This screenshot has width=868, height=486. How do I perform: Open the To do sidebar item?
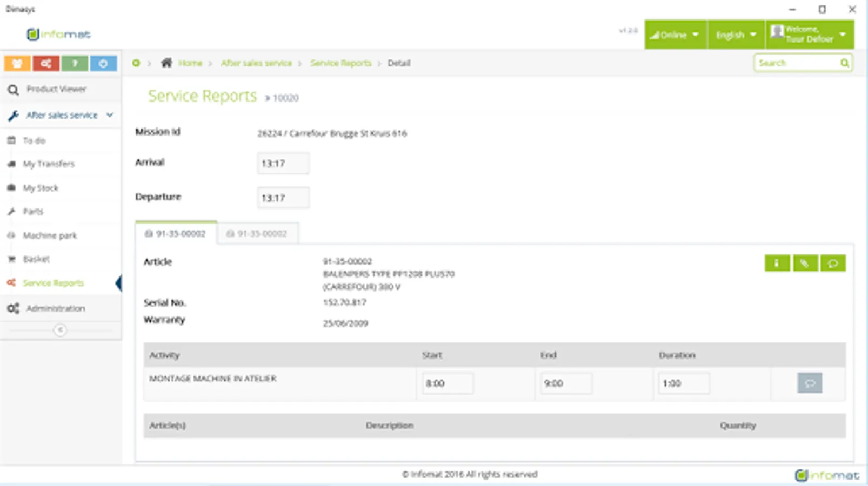pyautogui.click(x=34, y=140)
